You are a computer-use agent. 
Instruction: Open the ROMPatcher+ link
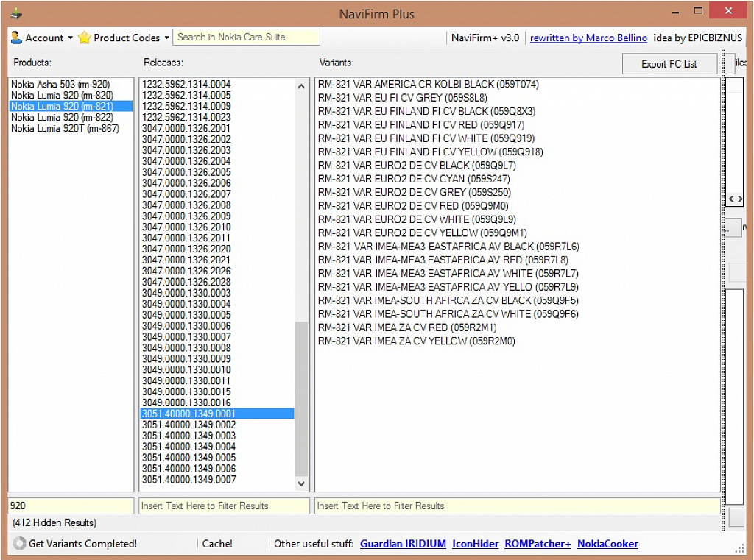tap(538, 544)
